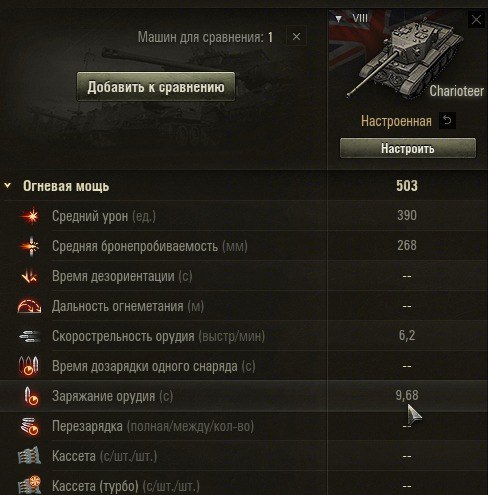Remove Charioteer from comparison
The width and height of the screenshot is (488, 495).
point(476,20)
